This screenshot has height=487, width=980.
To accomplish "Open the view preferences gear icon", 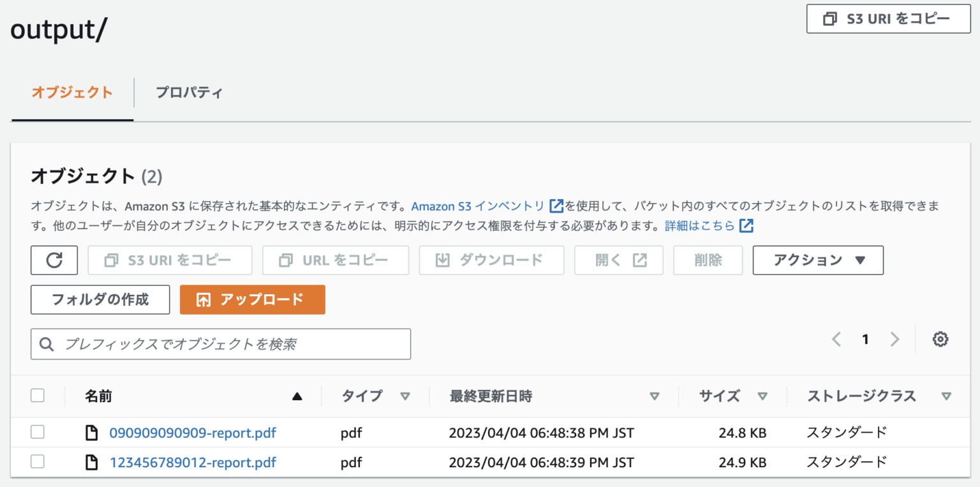I will tap(940, 339).
